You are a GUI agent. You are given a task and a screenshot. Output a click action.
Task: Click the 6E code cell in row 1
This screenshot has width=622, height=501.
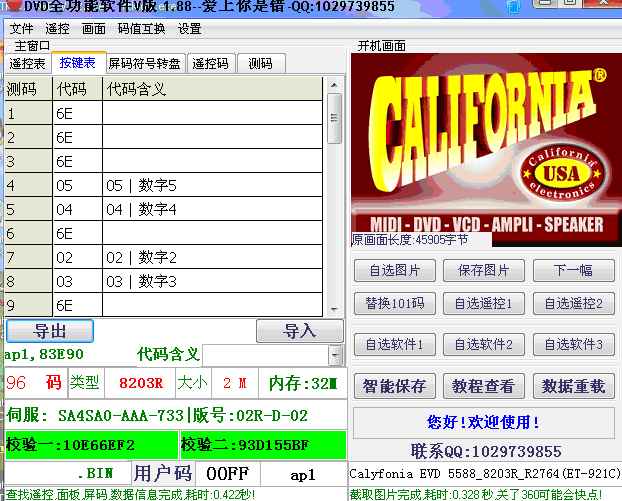point(77,113)
